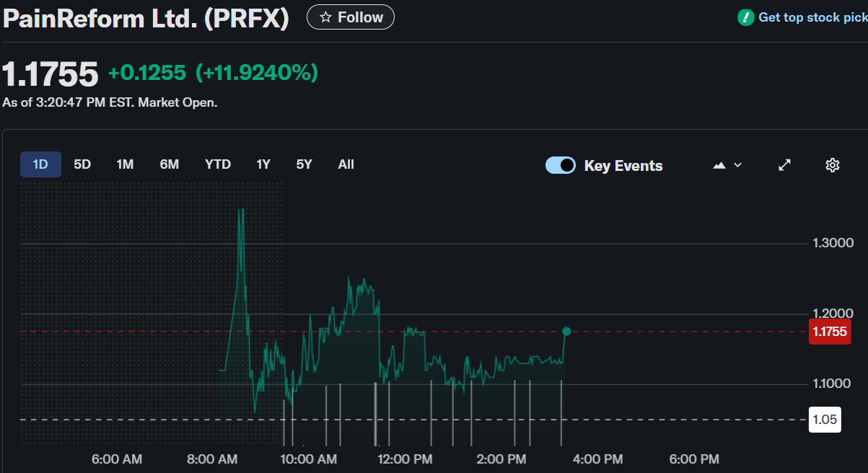Click the red 1.1755 current price tag
This screenshot has width=868, height=473.
click(x=829, y=332)
